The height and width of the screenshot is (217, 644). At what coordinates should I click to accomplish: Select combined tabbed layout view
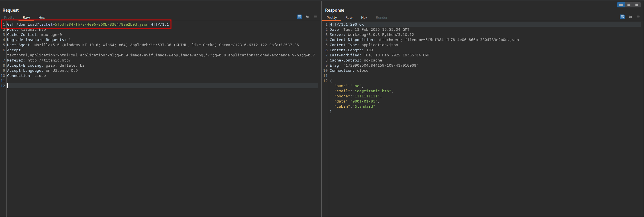coord(637,5)
